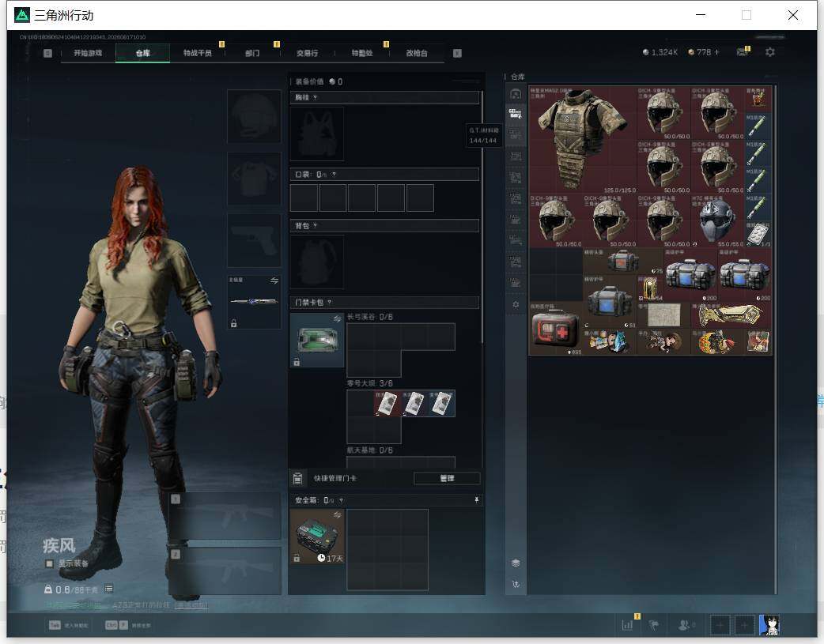The height and width of the screenshot is (644, 824).
Task: Select the first stash category icon
Action: [516, 94]
